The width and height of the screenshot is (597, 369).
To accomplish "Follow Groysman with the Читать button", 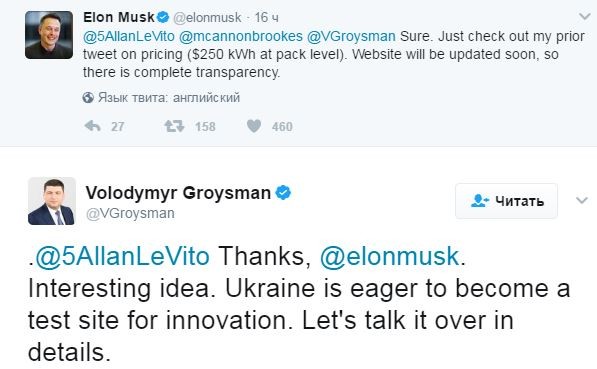I will pyautogui.click(x=506, y=201).
